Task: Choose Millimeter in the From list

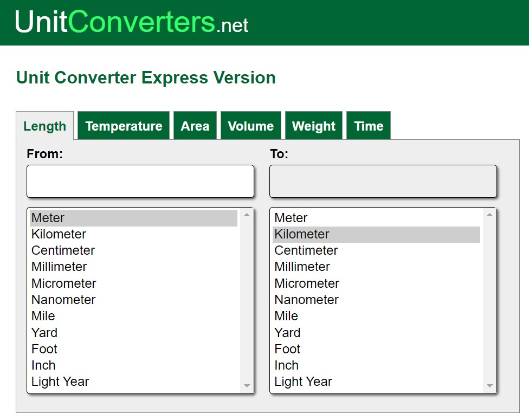Action: pos(133,267)
